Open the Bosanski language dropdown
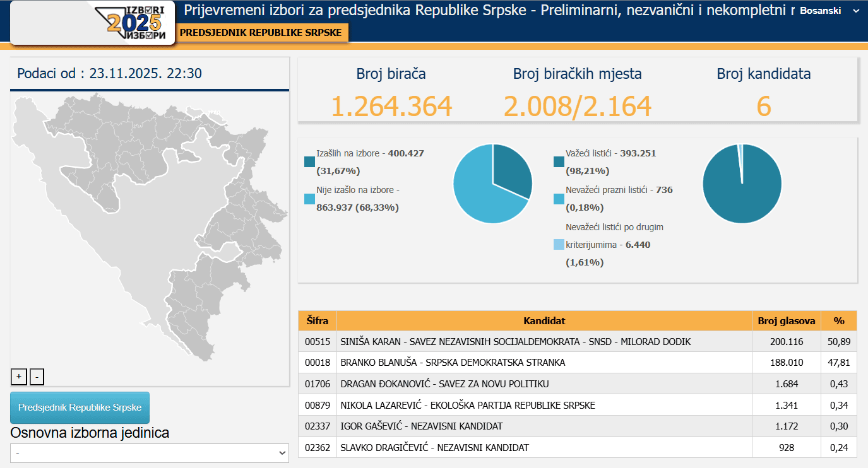868x468 pixels. (828, 11)
